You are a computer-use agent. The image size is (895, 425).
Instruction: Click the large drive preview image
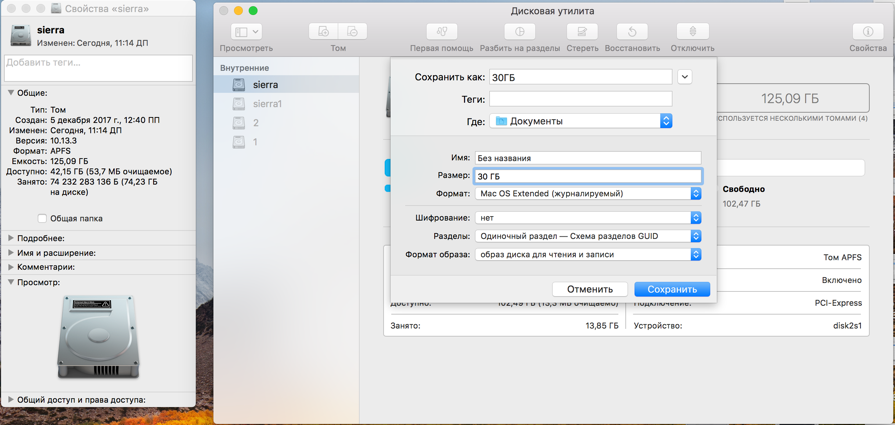pyautogui.click(x=96, y=336)
